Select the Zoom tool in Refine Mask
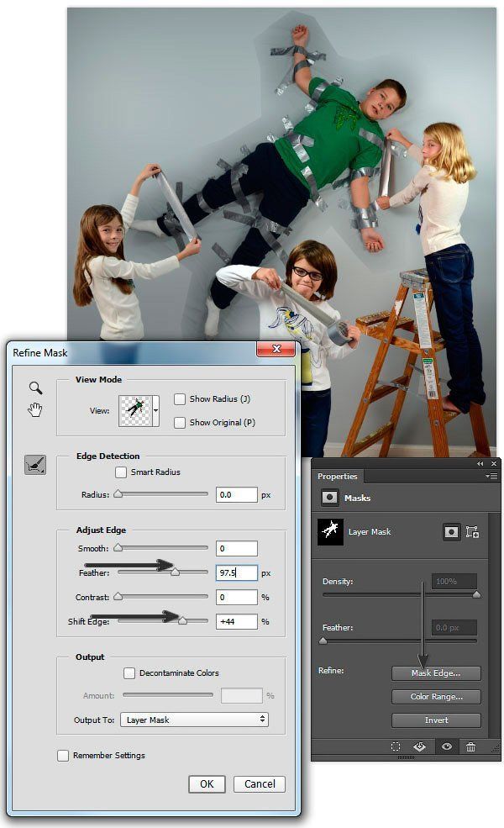 (x=35, y=388)
